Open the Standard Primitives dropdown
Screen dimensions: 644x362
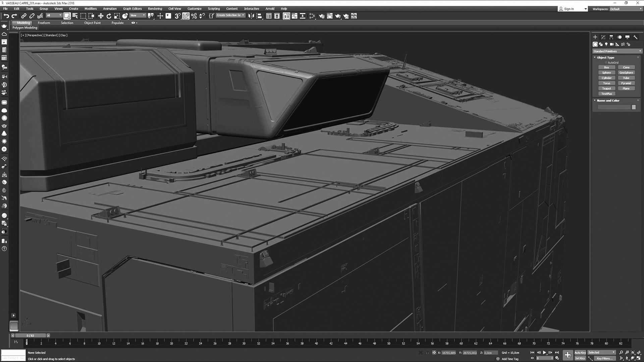[617, 51]
